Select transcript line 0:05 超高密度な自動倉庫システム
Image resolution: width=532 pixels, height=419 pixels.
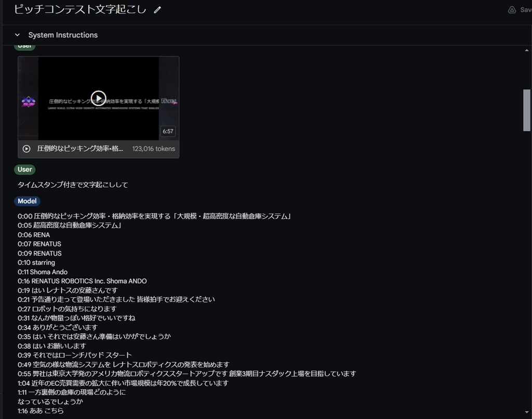70,226
